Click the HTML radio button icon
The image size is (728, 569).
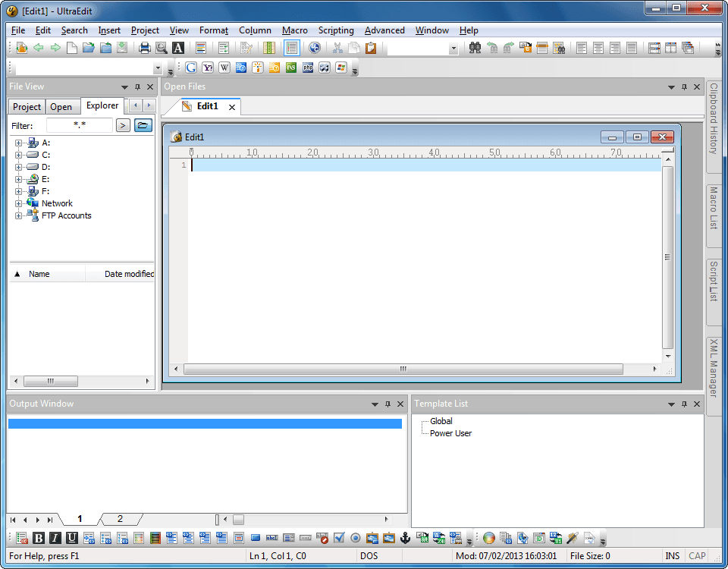356,538
